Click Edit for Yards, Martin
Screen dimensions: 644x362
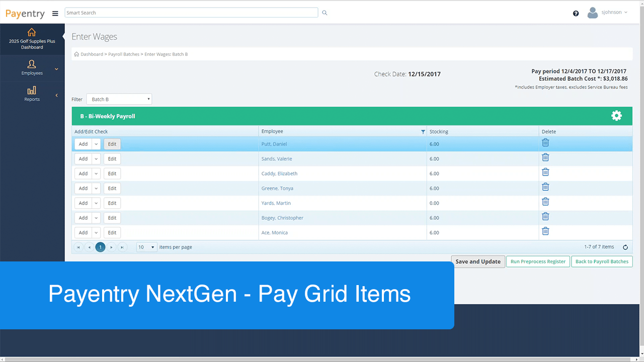(x=112, y=203)
